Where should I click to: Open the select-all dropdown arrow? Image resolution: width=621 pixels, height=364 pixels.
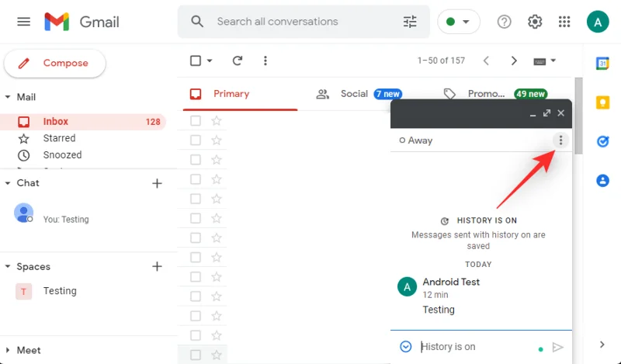210,61
